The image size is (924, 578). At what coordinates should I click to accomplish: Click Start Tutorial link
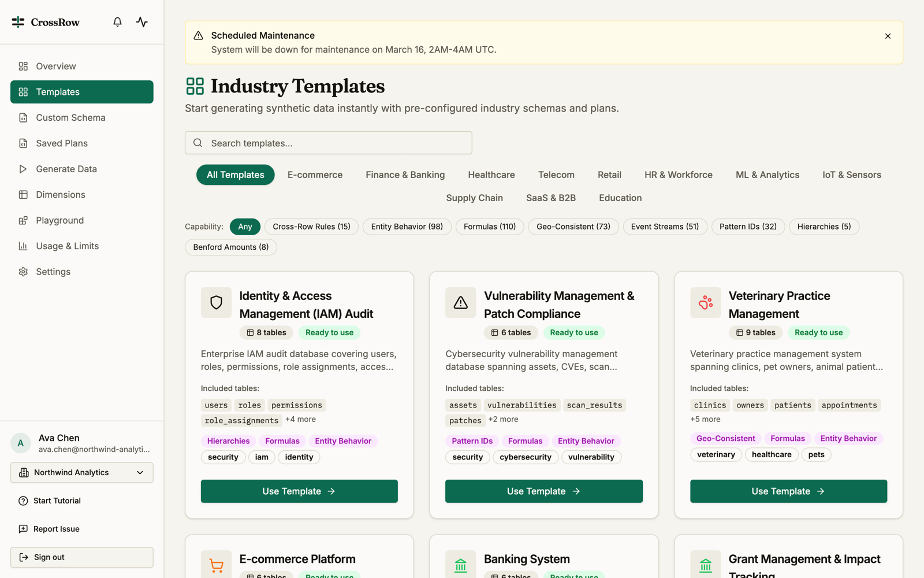tap(57, 501)
